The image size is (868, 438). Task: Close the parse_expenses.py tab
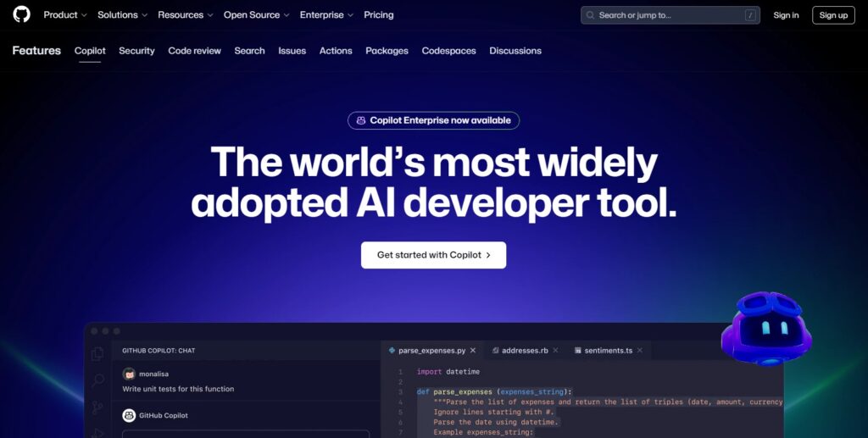click(x=473, y=351)
